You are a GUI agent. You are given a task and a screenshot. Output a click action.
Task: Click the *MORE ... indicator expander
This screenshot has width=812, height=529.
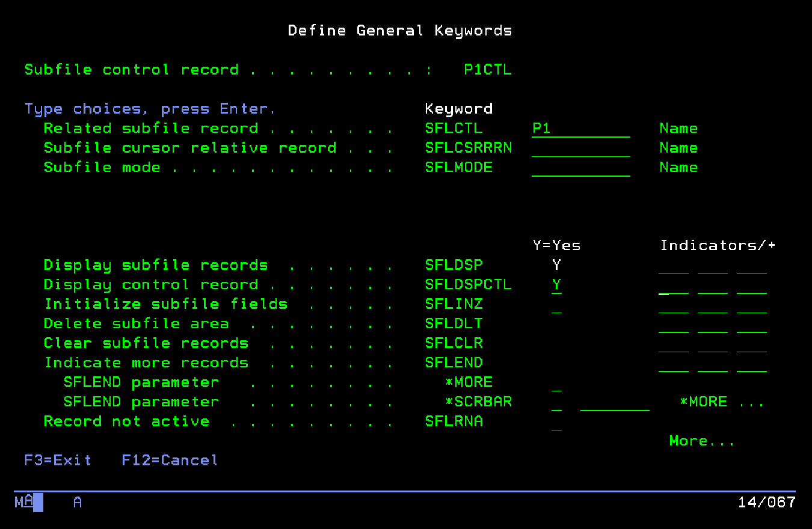pyautogui.click(x=720, y=402)
